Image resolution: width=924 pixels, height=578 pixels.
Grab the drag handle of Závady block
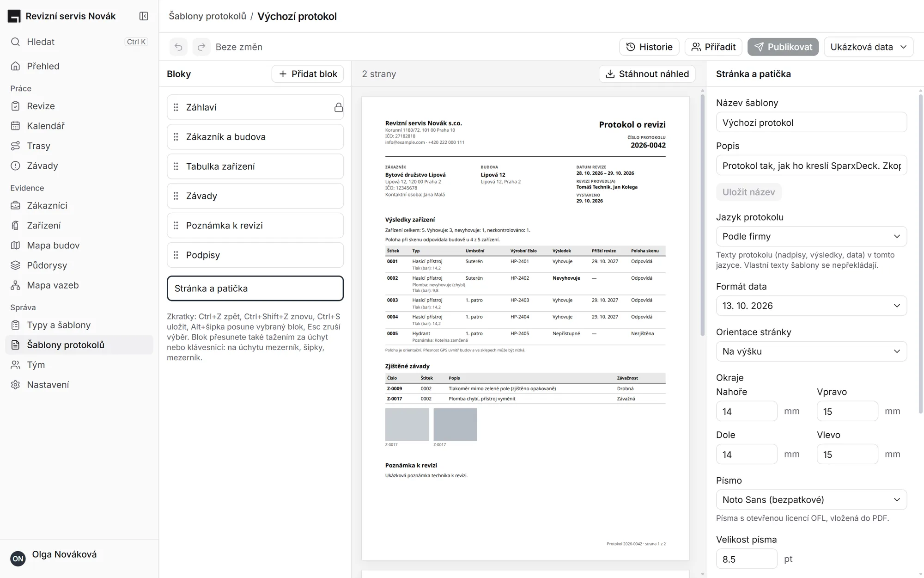pos(176,196)
